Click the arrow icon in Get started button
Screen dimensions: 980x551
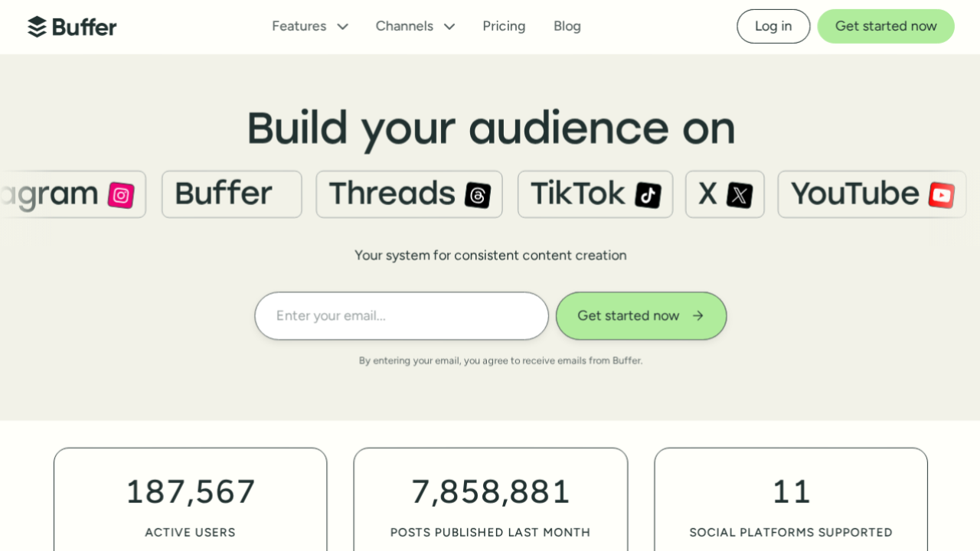697,315
